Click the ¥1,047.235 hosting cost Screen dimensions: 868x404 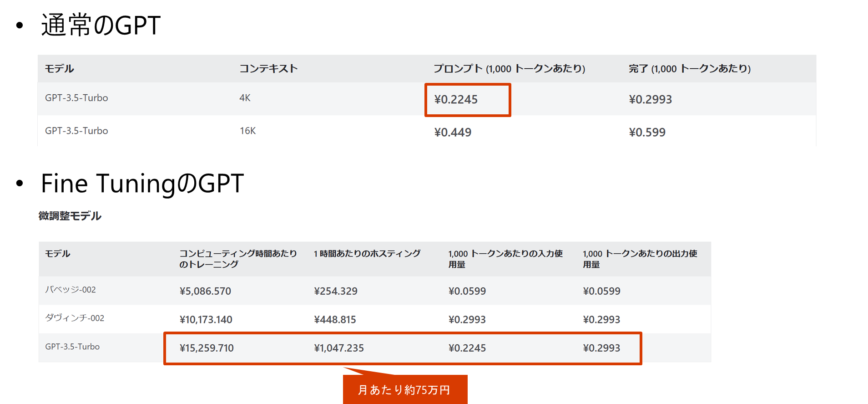pos(339,348)
